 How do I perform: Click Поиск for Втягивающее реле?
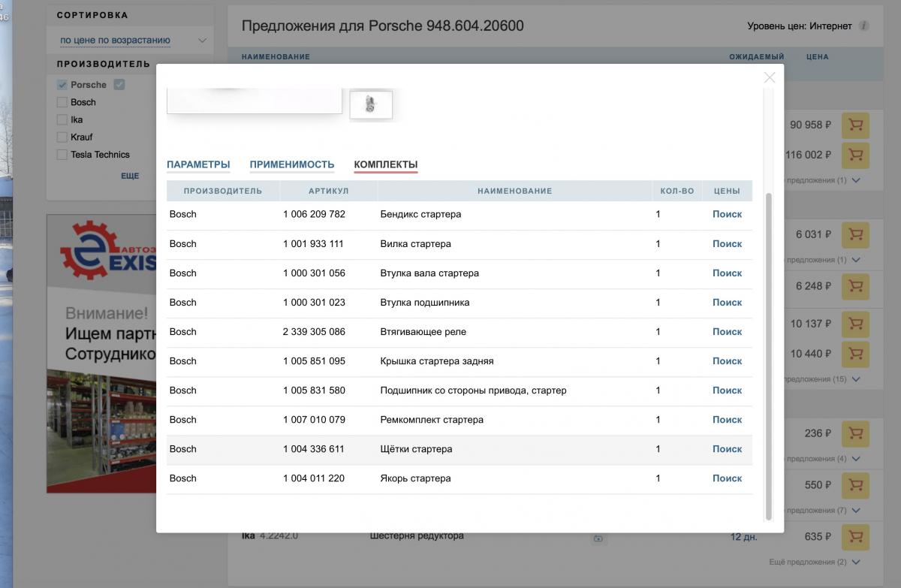(x=726, y=332)
